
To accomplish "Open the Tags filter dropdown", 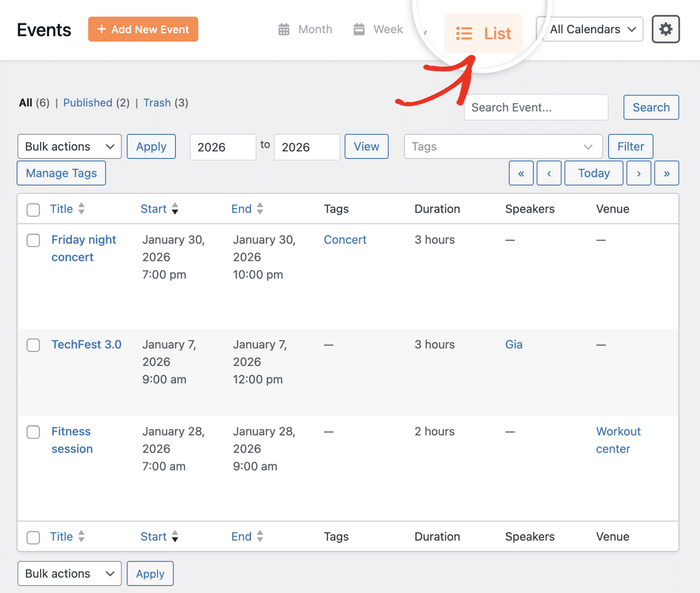I will [503, 147].
